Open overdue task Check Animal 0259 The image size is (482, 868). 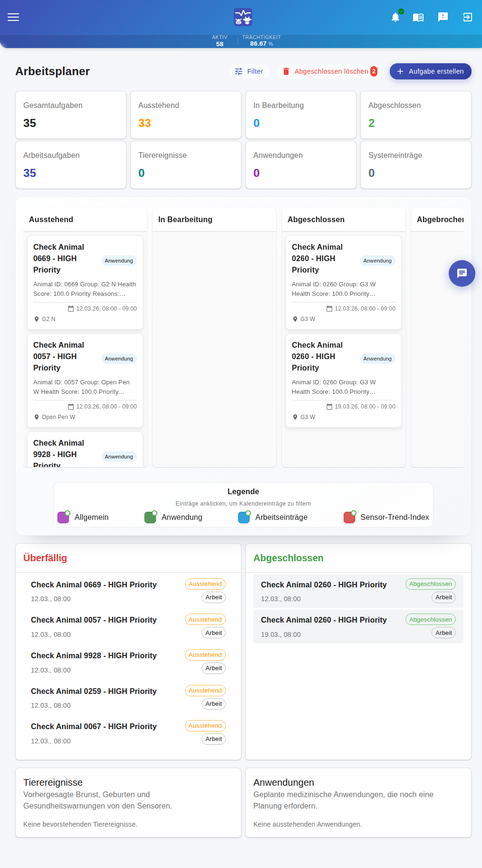coord(128,697)
